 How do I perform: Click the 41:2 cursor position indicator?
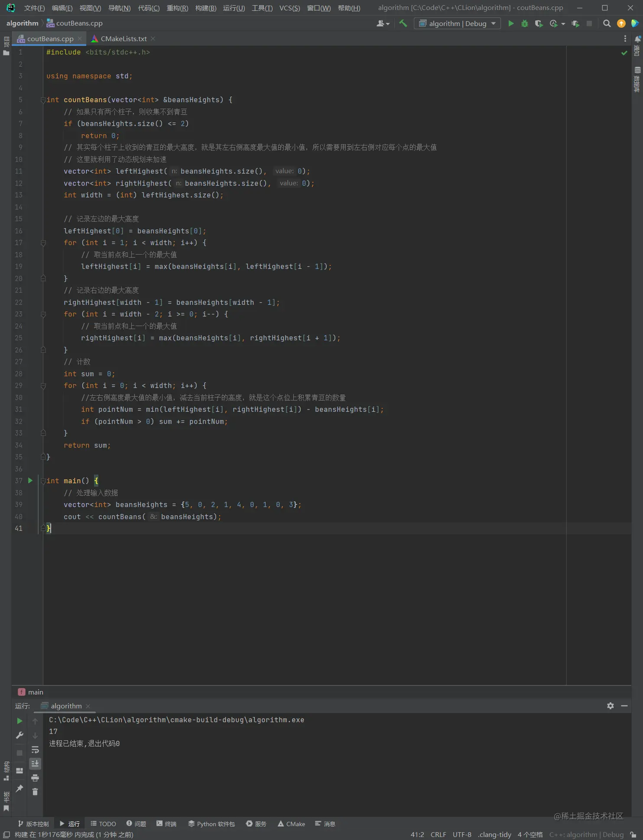(x=417, y=834)
